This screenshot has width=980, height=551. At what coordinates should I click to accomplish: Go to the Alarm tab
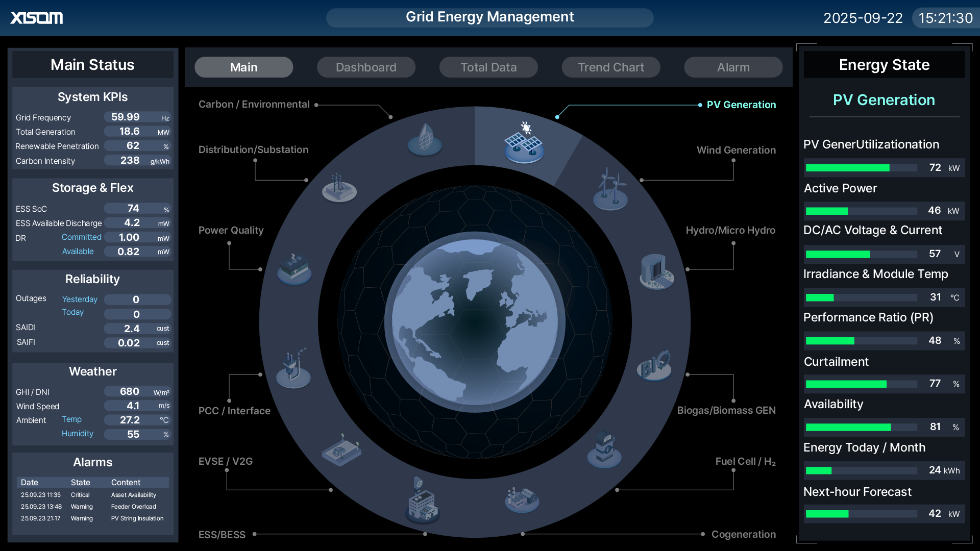pyautogui.click(x=733, y=67)
